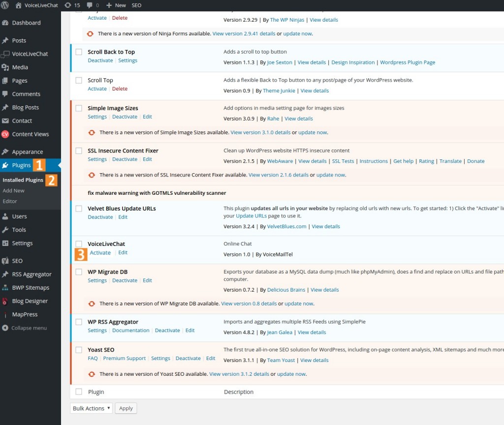
Task: Open the comments bubble icon in admin bar
Action: click(x=90, y=5)
